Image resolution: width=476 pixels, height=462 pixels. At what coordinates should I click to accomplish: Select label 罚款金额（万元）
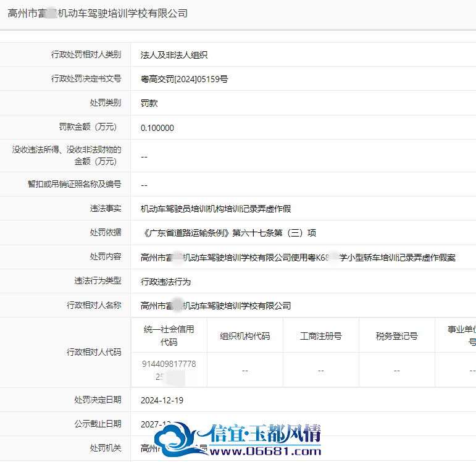click(x=88, y=127)
